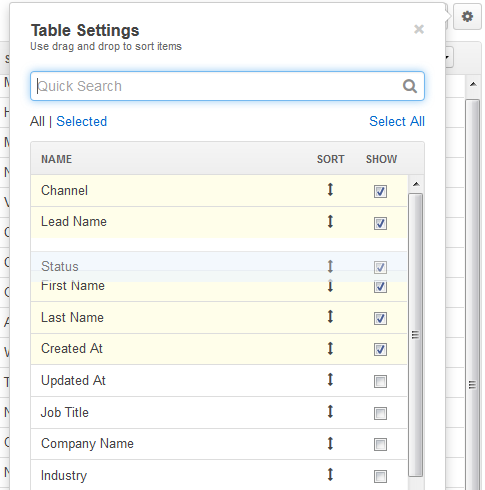The height and width of the screenshot is (490, 485).
Task: Grab the Channel row sort handle
Action: point(330,190)
